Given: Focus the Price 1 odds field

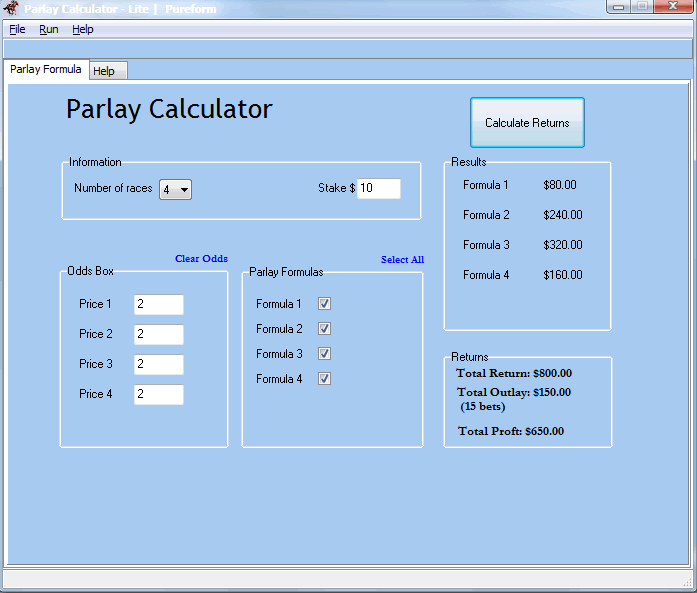Looking at the screenshot, I should click(x=158, y=304).
